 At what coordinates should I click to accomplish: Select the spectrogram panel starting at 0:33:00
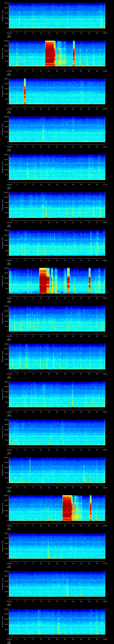tap(57, 432)
